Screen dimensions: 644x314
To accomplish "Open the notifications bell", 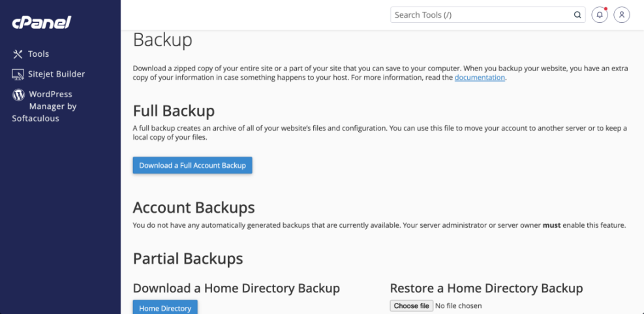I will 600,15.
